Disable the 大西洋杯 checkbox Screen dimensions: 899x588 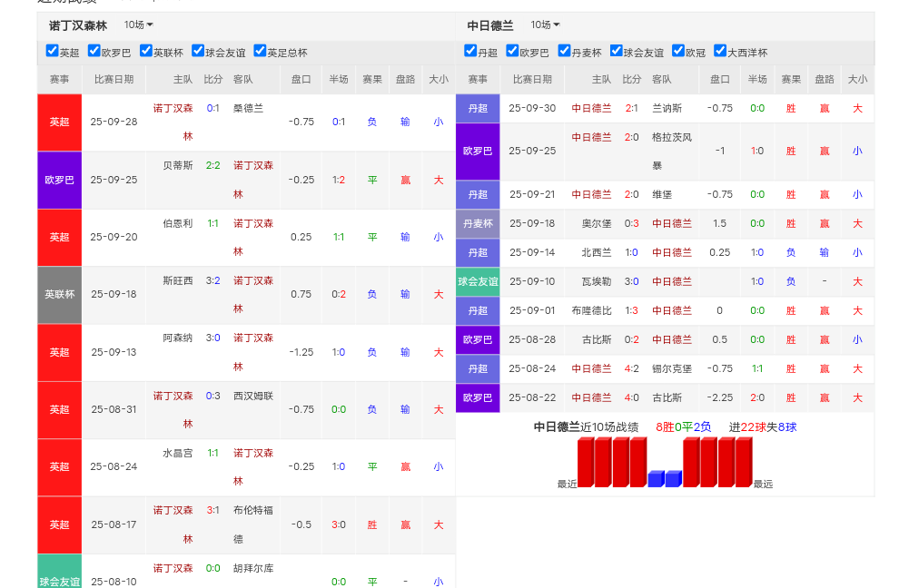[x=720, y=52]
